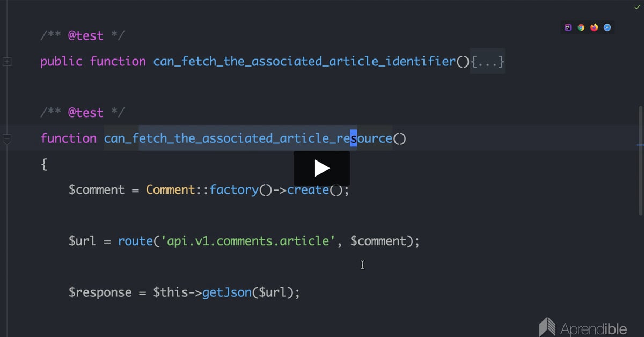
Task: Click the @test docblock above the identifier function
Action: [x=82, y=36]
